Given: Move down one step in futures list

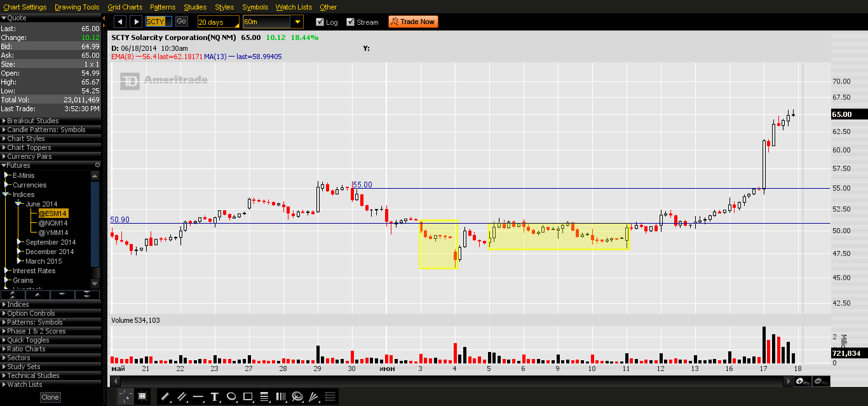Looking at the screenshot, I should 62,295.
